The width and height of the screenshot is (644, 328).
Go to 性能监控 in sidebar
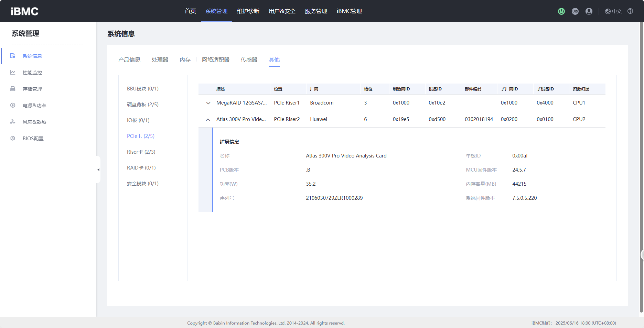tap(32, 73)
